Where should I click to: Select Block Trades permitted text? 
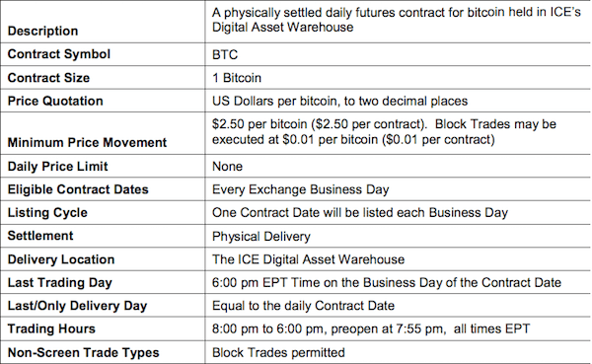click(x=278, y=352)
